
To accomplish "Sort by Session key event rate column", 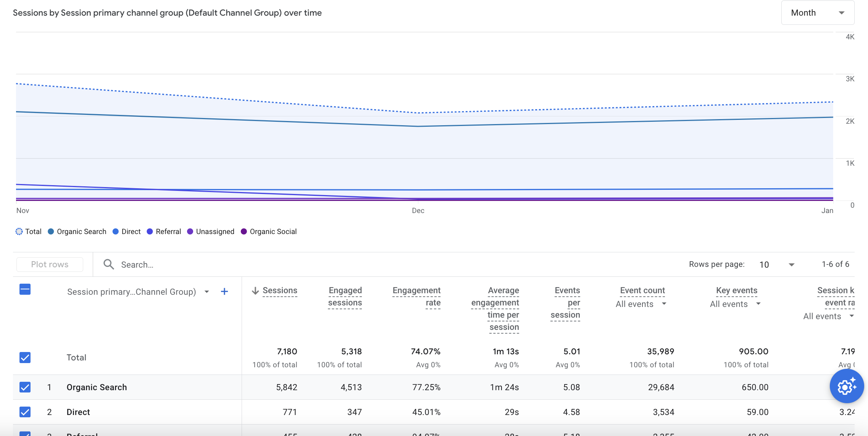I will [x=836, y=297].
